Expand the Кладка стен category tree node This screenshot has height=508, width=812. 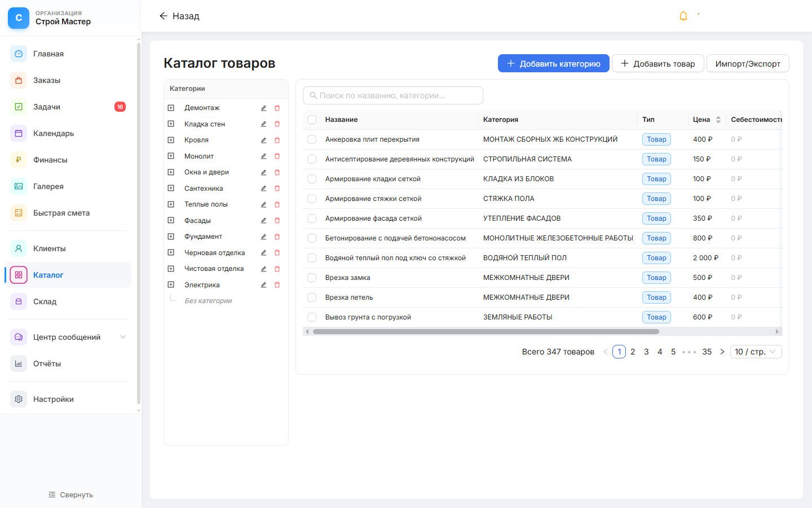171,124
